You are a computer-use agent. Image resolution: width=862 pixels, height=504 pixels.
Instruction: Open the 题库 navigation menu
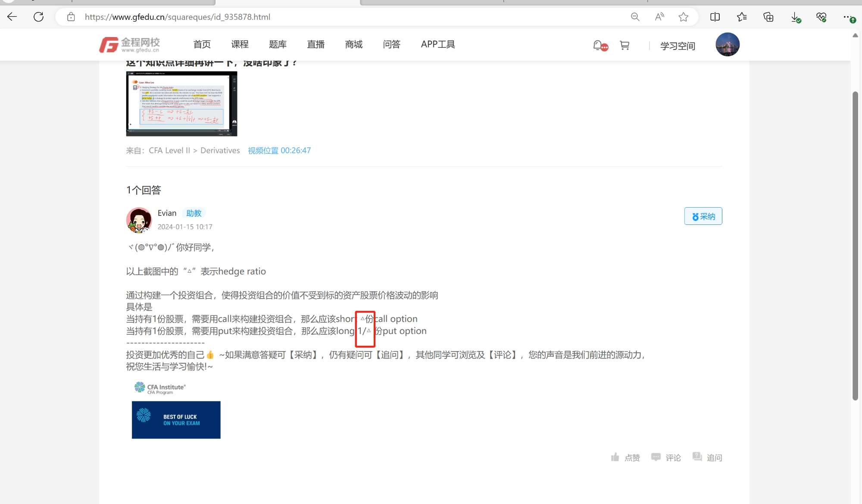(278, 44)
